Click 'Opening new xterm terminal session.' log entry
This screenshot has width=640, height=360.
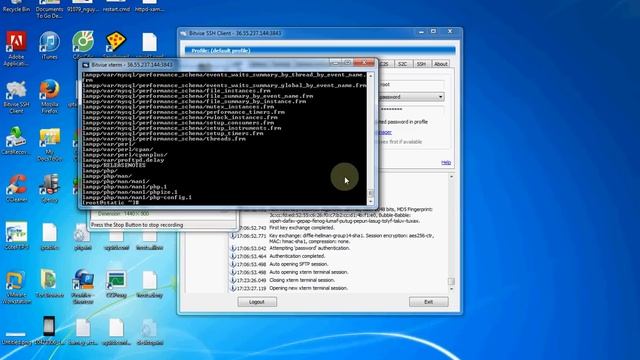pos(309,288)
